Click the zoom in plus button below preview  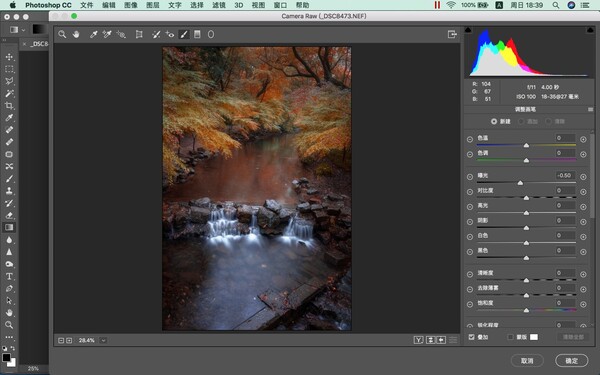[x=69, y=340]
